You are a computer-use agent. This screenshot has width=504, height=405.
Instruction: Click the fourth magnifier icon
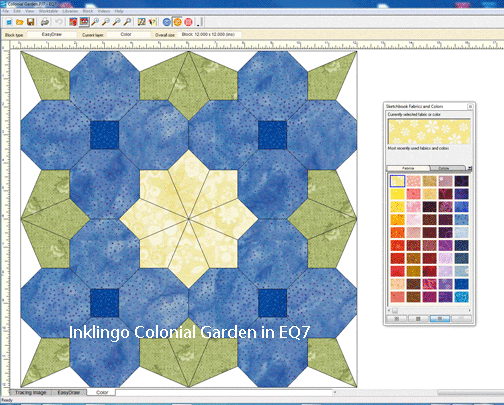(x=127, y=22)
